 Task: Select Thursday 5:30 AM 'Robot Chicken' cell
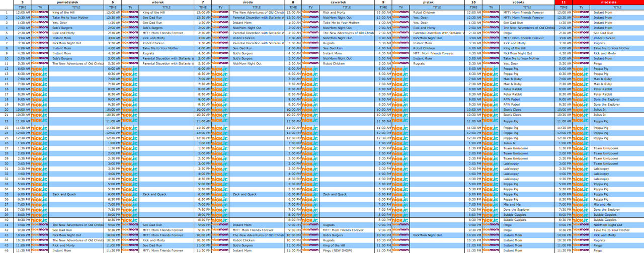[x=347, y=63]
